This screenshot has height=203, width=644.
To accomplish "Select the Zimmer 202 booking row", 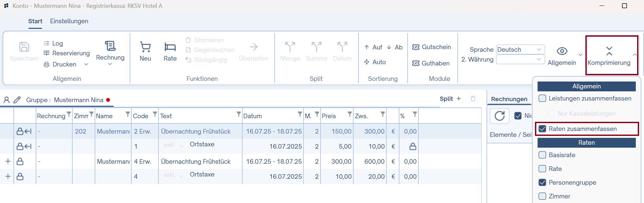I will (x=81, y=132).
